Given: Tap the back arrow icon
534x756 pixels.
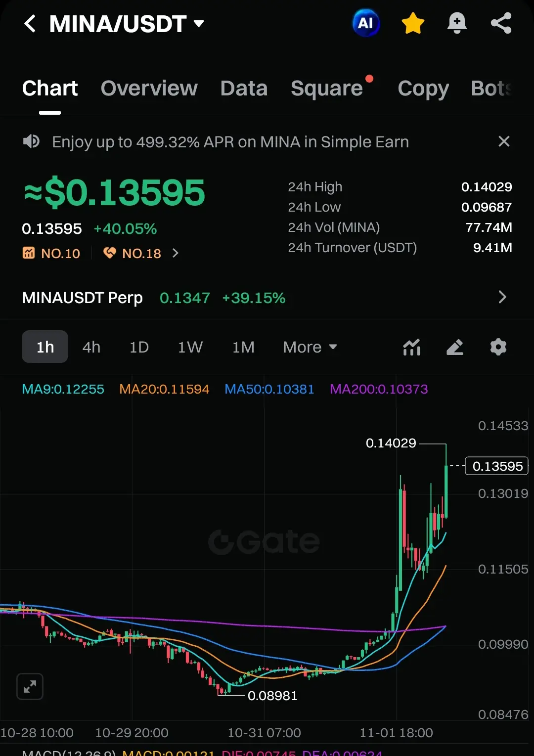Looking at the screenshot, I should tap(30, 23).
